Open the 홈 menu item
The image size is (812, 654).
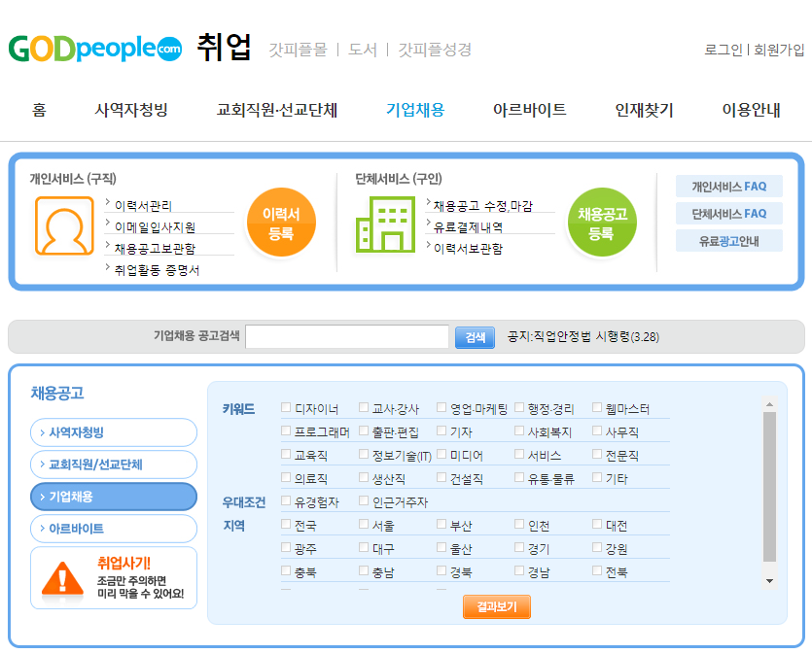tap(39, 110)
